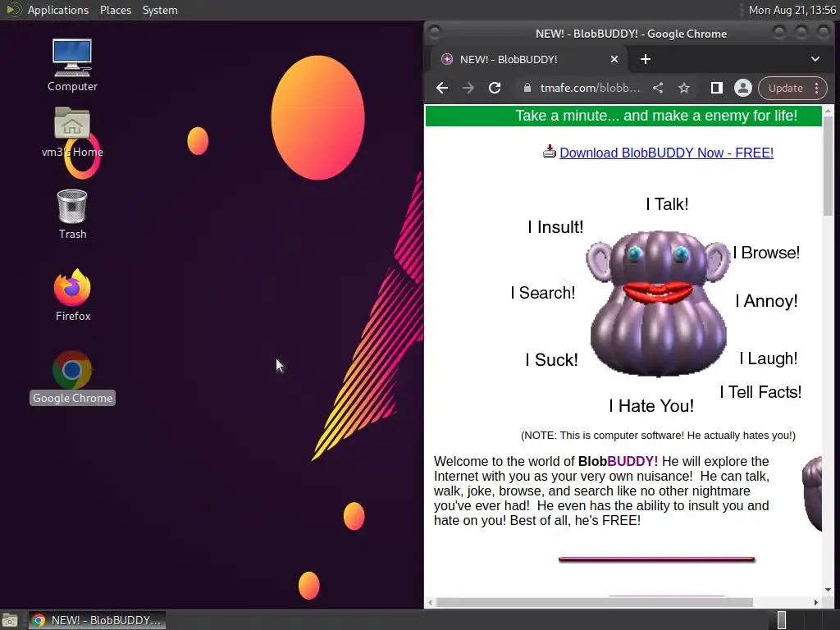Click the vertical scrollbar thumb of the page
This screenshot has width=840, height=630.
click(x=829, y=166)
